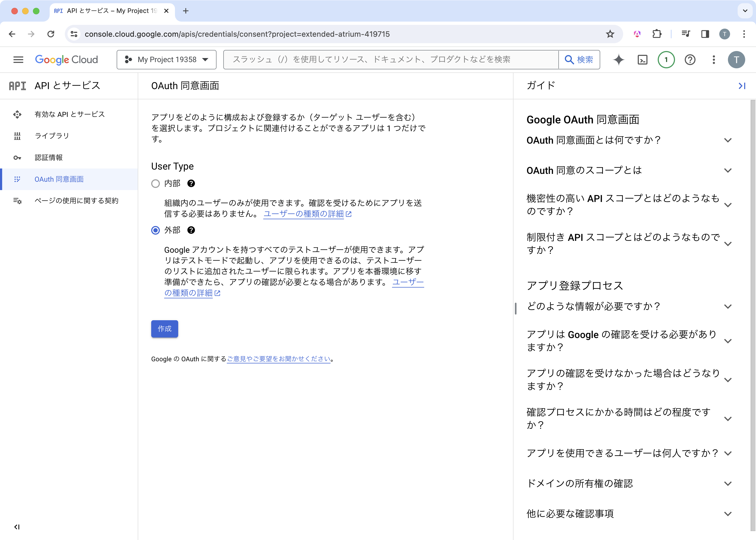Expand OAuth 同意画面とは何ですか？
Image resolution: width=756 pixels, height=540 pixels.
pos(629,140)
